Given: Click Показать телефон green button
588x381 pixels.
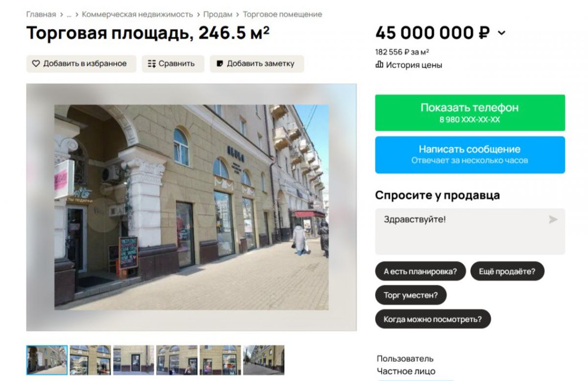Looking at the screenshot, I should pos(470,113).
